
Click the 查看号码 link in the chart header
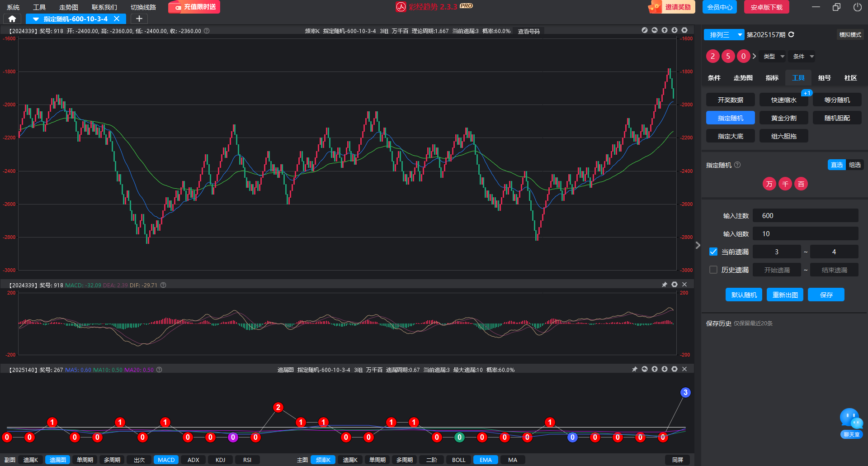coord(529,31)
